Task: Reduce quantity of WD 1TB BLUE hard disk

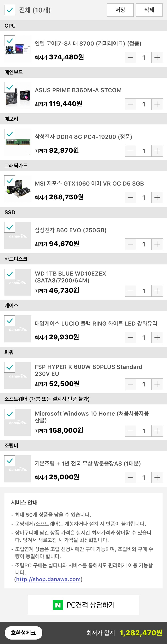Action: 130,291
